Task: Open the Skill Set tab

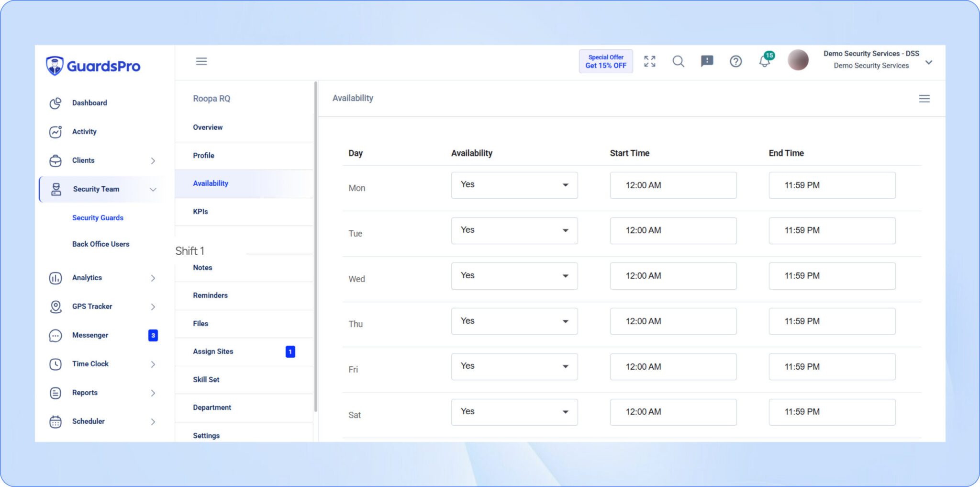Action: click(244, 380)
